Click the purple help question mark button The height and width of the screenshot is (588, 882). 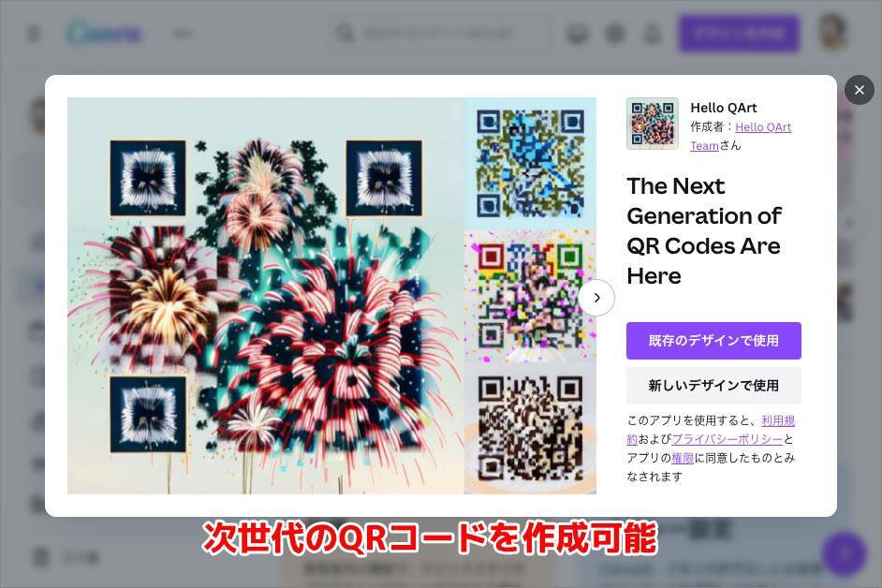point(844,554)
